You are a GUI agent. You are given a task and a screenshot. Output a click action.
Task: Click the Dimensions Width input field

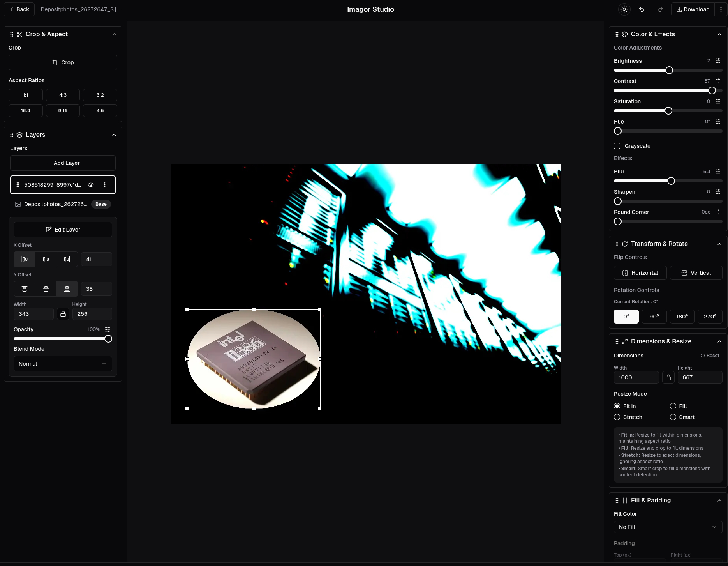tap(636, 377)
